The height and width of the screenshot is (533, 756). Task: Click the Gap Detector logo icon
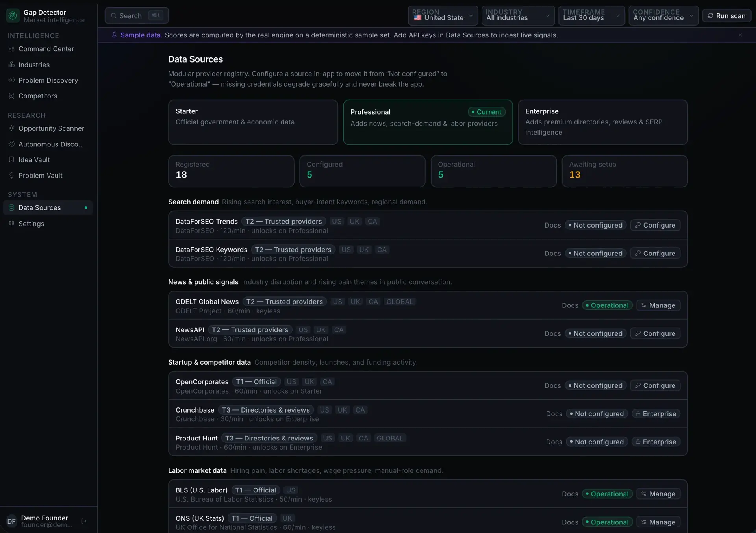(x=13, y=16)
